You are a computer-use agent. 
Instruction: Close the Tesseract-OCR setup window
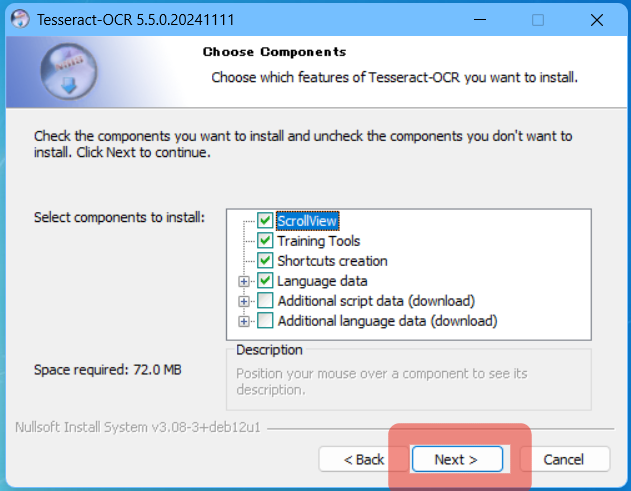coord(597,19)
